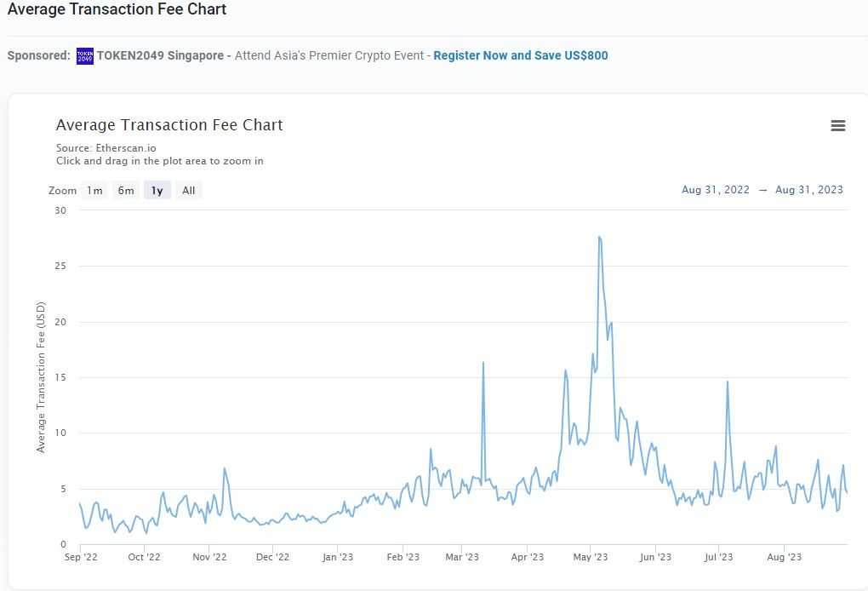Click the Average Transaction Fee Chart heading
The width and height of the screenshot is (868, 591).
tap(168, 125)
